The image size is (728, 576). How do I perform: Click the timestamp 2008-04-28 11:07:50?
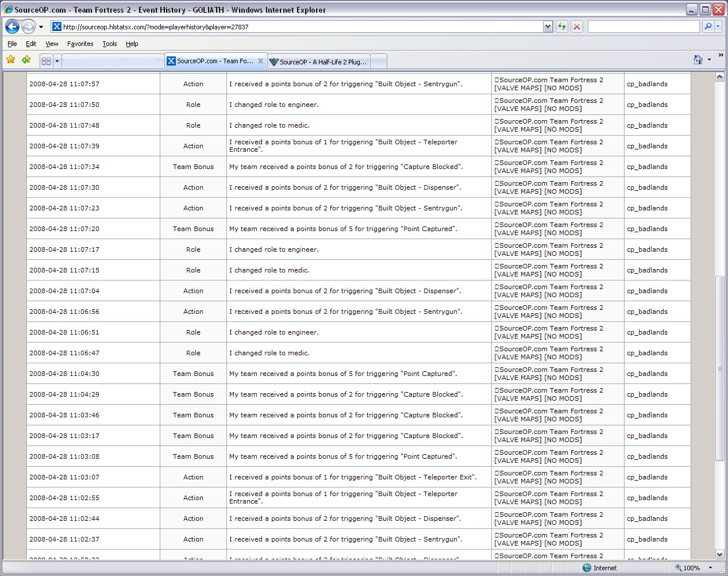tap(64, 105)
